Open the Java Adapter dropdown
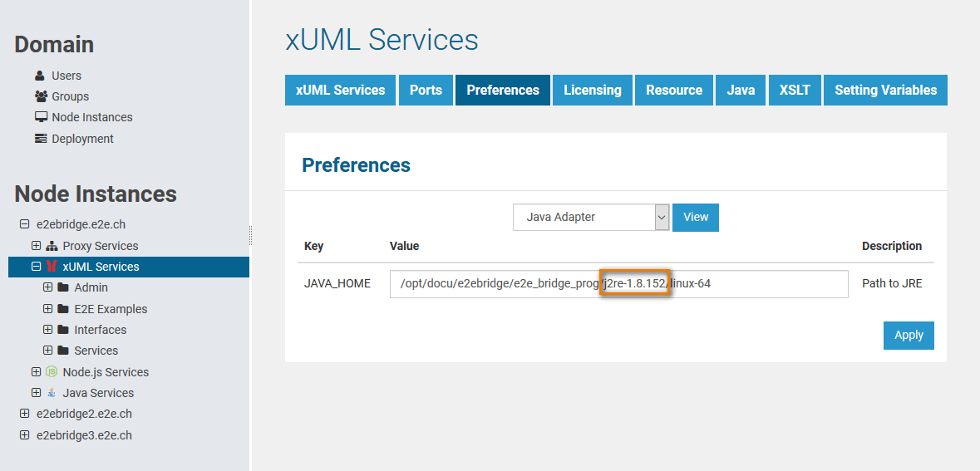980x471 pixels. [590, 217]
